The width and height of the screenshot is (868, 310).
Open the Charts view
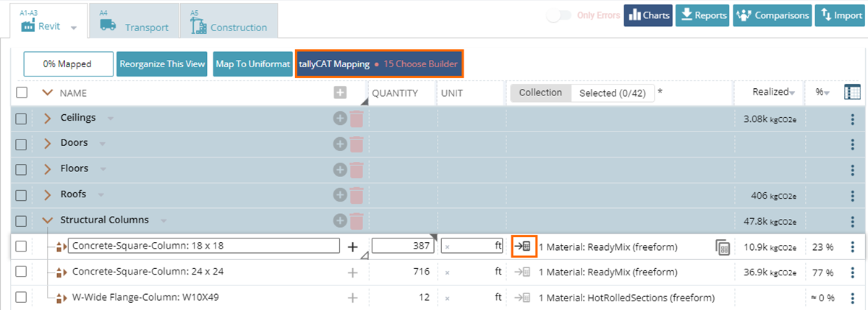648,15
